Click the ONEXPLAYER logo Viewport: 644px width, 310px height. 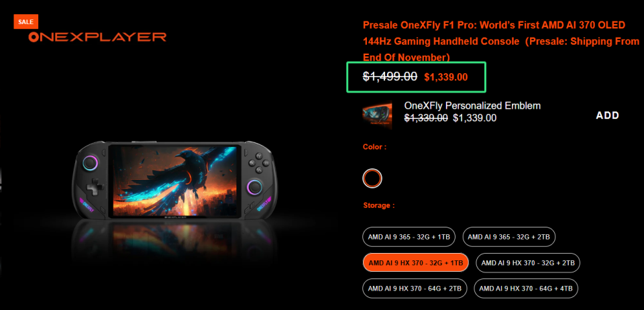click(x=97, y=37)
